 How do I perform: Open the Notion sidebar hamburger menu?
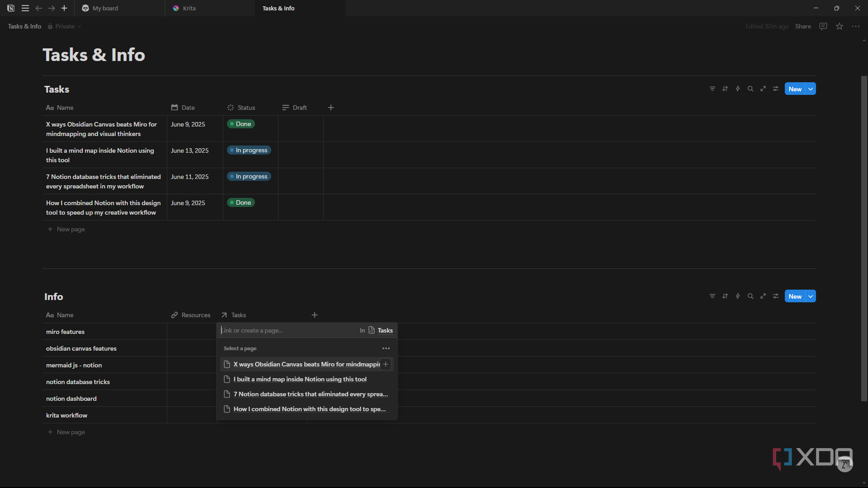[x=25, y=8]
